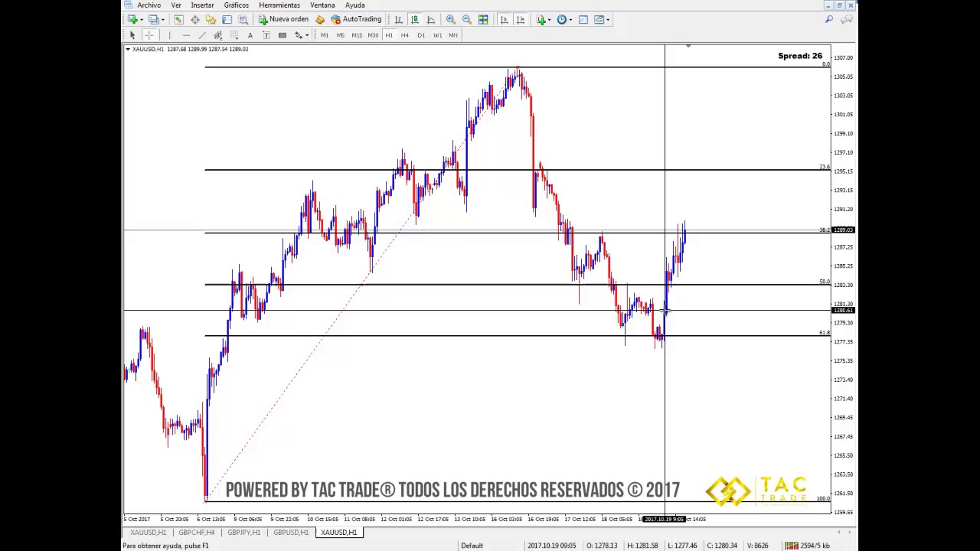Click the Nueva orden button

click(x=283, y=19)
